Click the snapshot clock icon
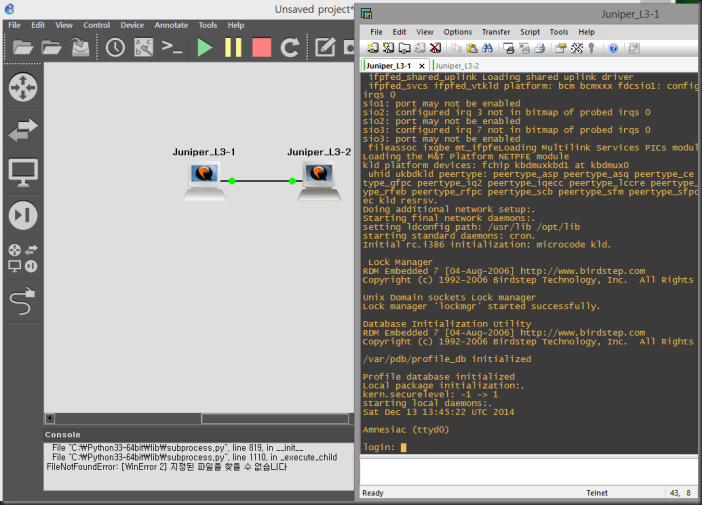The height and width of the screenshot is (505, 702). (115, 47)
